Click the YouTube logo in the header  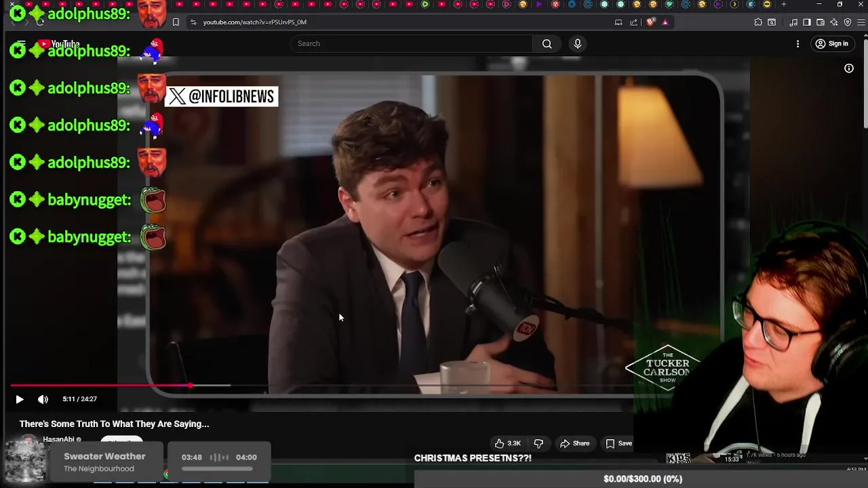point(58,44)
